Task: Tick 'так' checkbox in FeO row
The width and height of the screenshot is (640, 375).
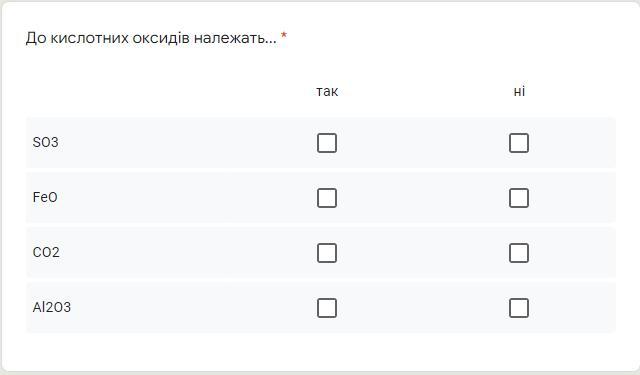Action: tap(327, 198)
